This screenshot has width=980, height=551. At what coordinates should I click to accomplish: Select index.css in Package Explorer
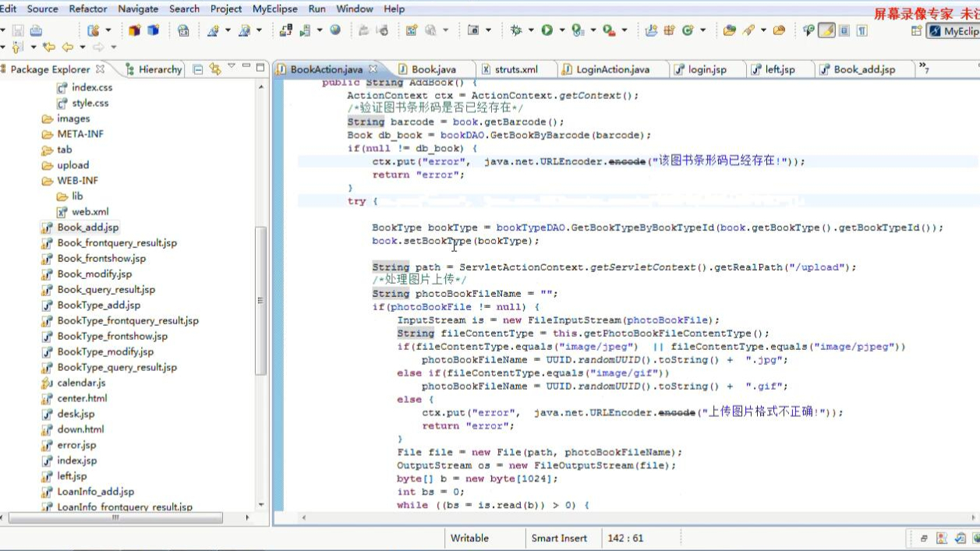(x=92, y=87)
